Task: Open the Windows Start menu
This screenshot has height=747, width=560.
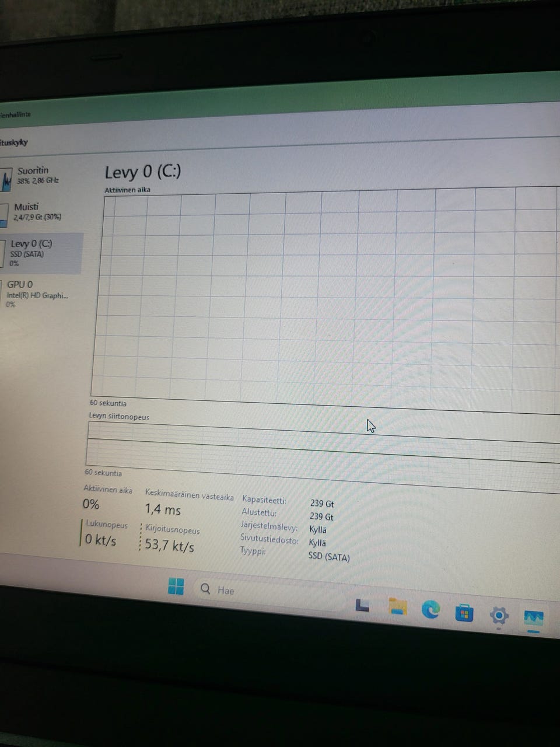Action: pos(176,586)
